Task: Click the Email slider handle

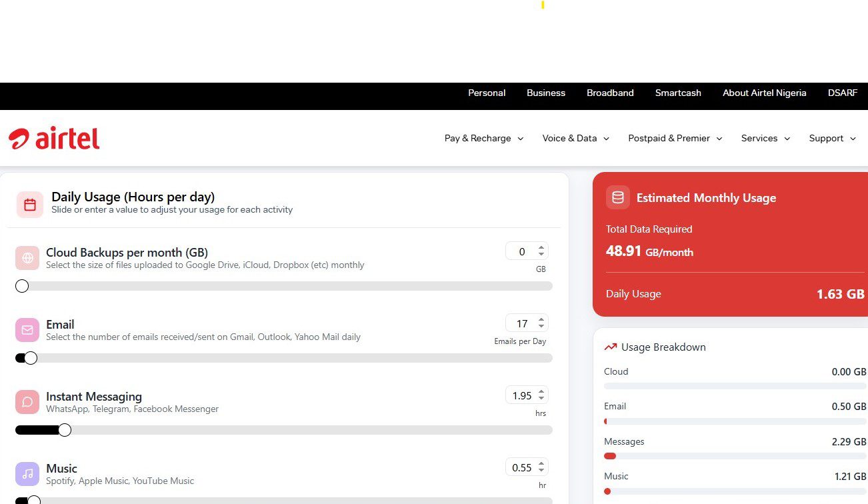Action: [31, 358]
